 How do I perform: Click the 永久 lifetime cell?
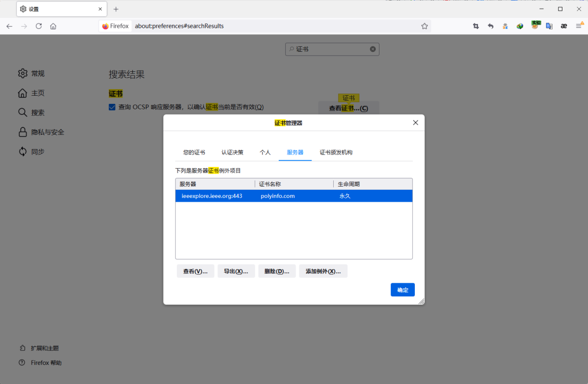(x=345, y=196)
